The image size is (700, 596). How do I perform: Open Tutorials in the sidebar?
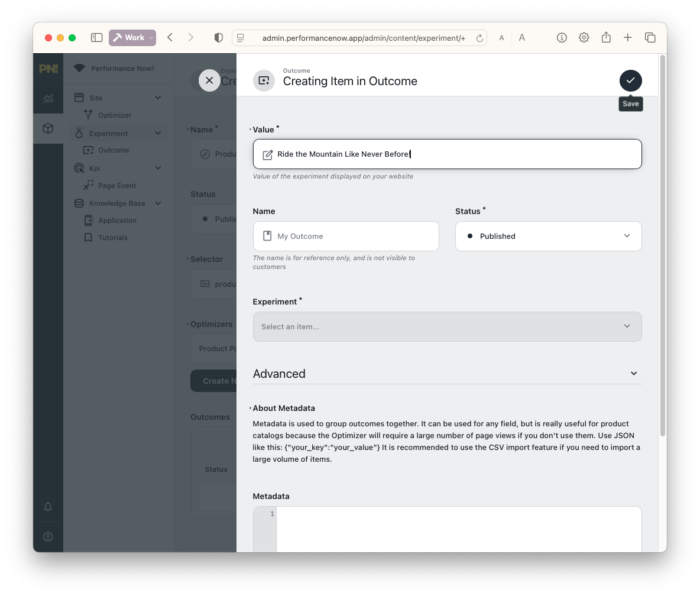[113, 238]
